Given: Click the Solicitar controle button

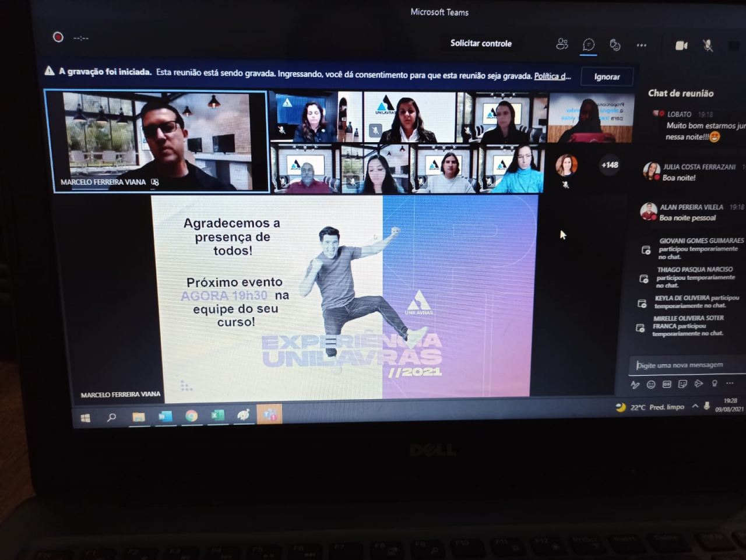Looking at the screenshot, I should point(481,43).
